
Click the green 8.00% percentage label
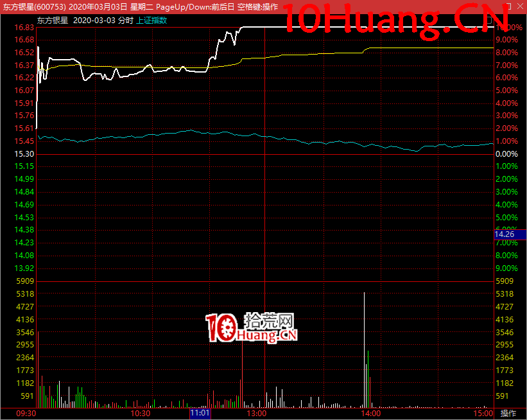507,256
